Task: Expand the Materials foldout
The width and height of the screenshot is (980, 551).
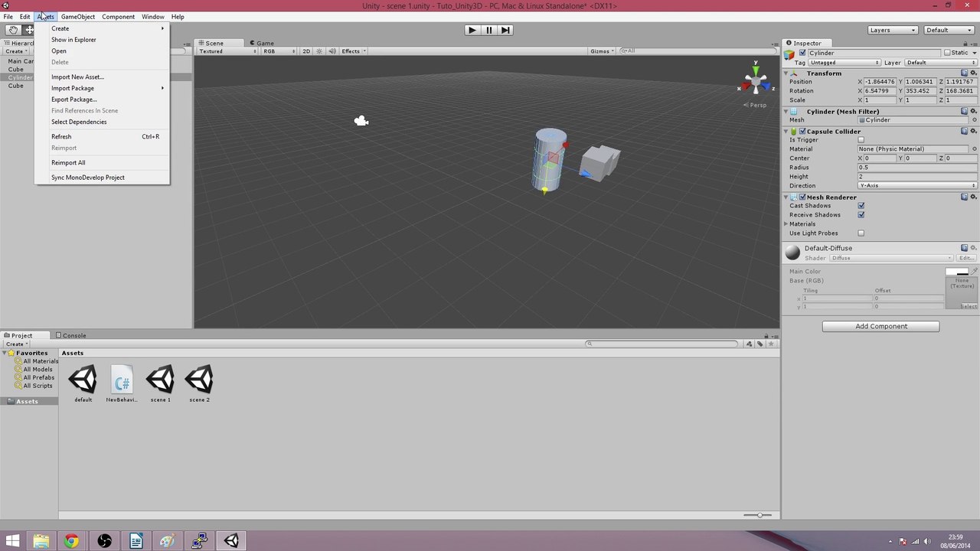Action: pyautogui.click(x=786, y=224)
